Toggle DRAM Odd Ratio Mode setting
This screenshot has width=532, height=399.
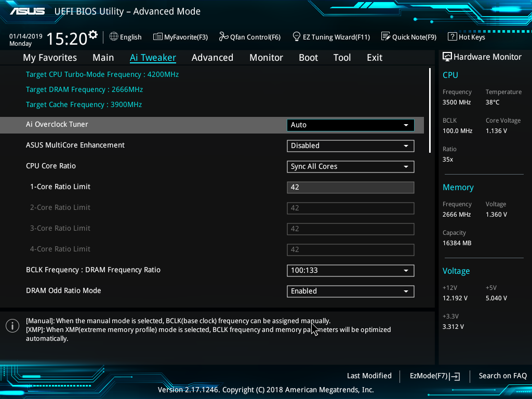pos(350,291)
